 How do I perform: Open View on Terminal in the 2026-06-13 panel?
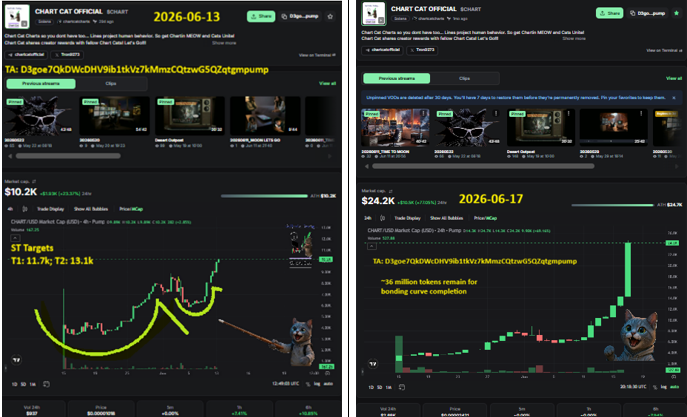tap(317, 55)
